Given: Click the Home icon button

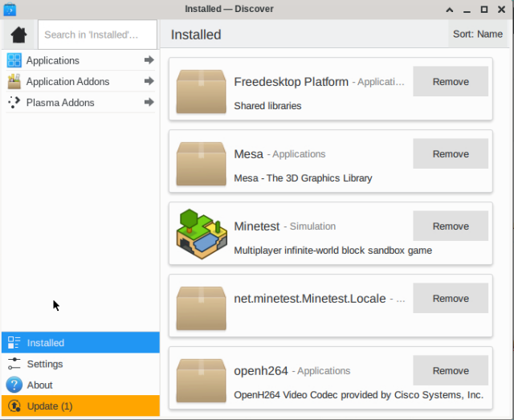Looking at the screenshot, I should 18,35.
